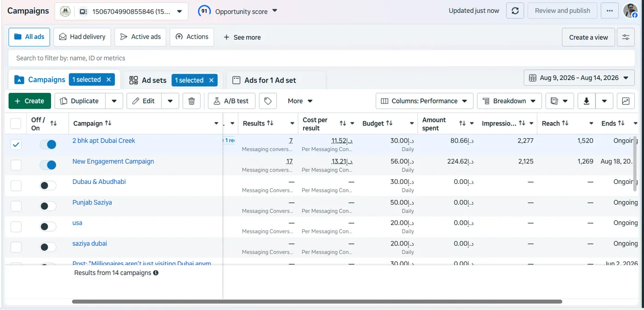Open the charts view icon
This screenshot has height=310, width=644.
tap(626, 101)
